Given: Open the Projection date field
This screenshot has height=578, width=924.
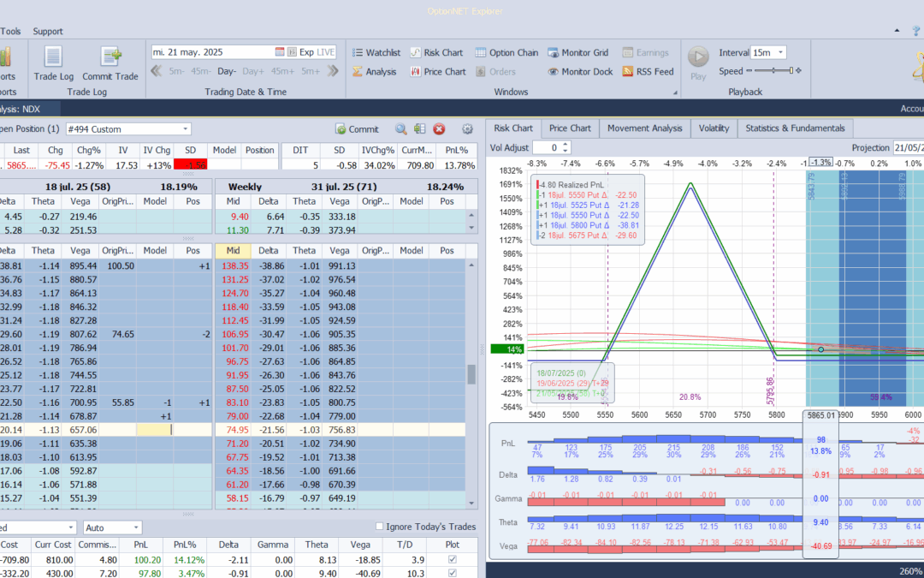Looking at the screenshot, I should [x=908, y=147].
